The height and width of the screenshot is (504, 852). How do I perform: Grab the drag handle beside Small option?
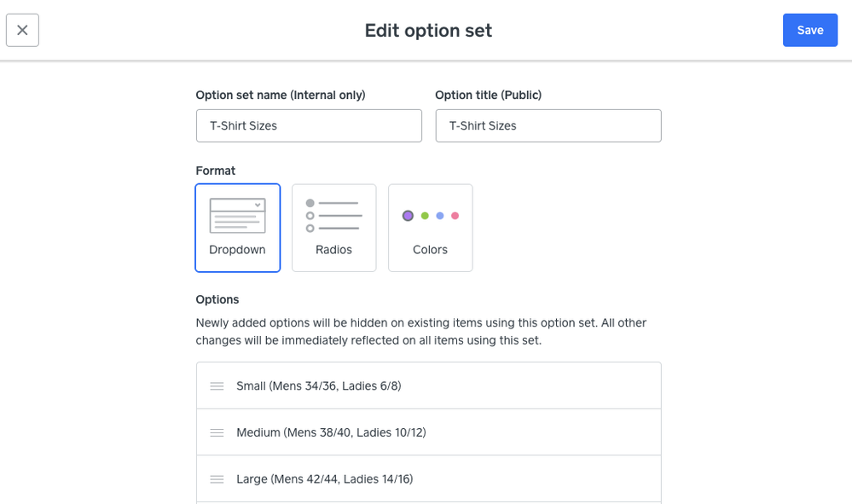click(x=217, y=386)
